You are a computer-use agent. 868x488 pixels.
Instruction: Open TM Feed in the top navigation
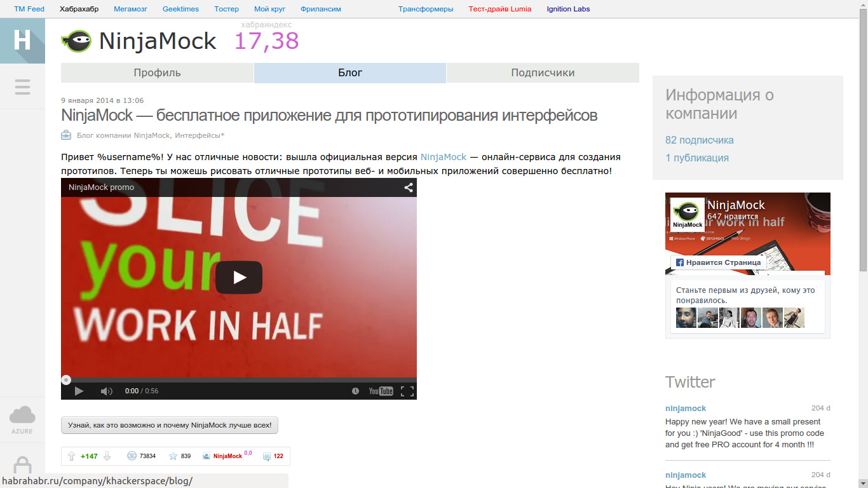[29, 10]
